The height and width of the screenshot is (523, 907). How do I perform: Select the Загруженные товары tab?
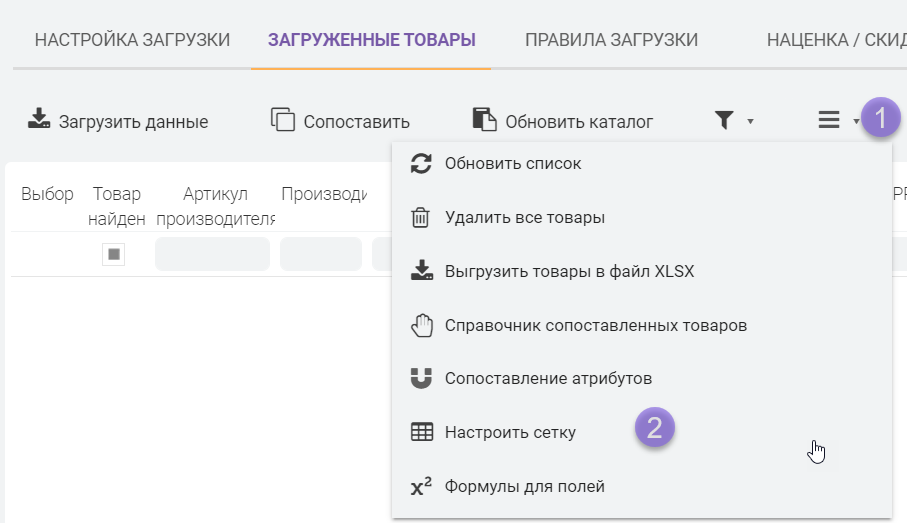tap(371, 41)
